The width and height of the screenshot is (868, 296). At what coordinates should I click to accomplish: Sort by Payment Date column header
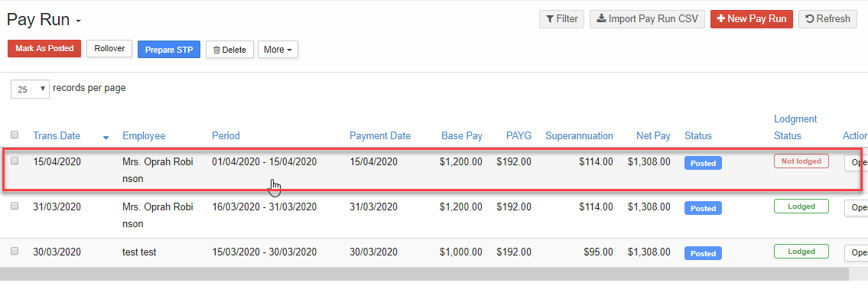coord(380,135)
